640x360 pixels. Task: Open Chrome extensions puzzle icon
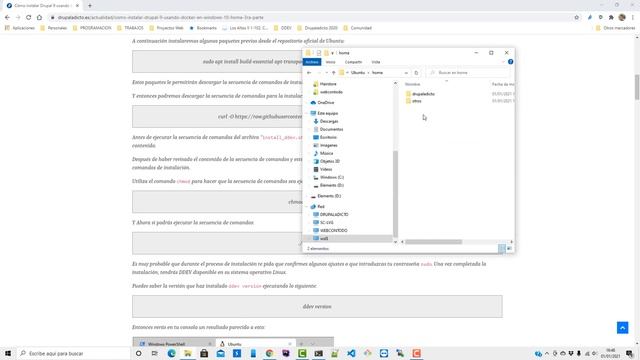[611, 18]
